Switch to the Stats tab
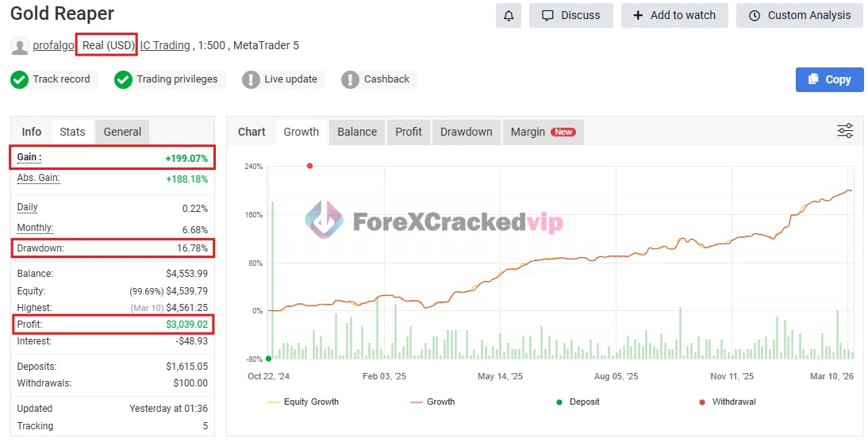Screen dimensions: 868x442 (x=72, y=132)
